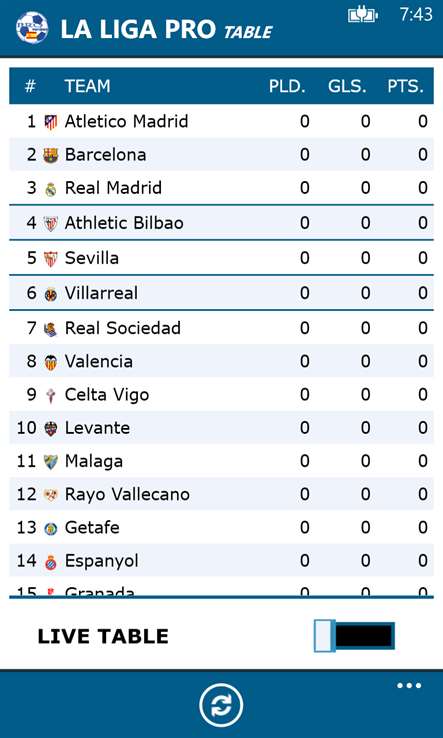
Task: Select the Real Madrid crest icon
Action: [50, 189]
